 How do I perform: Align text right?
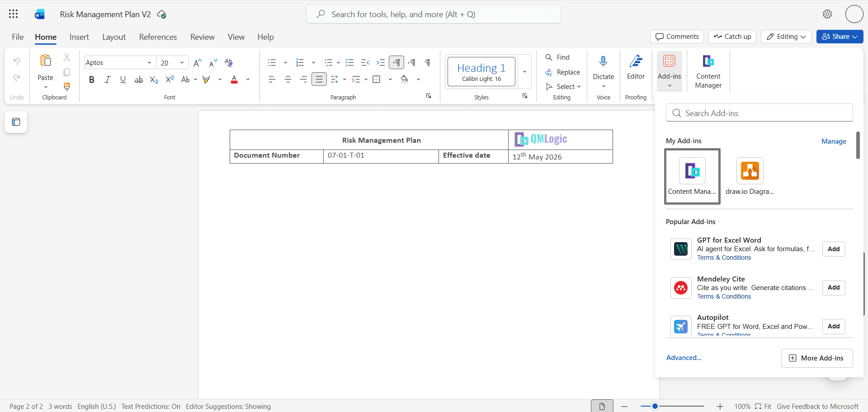pyautogui.click(x=303, y=80)
